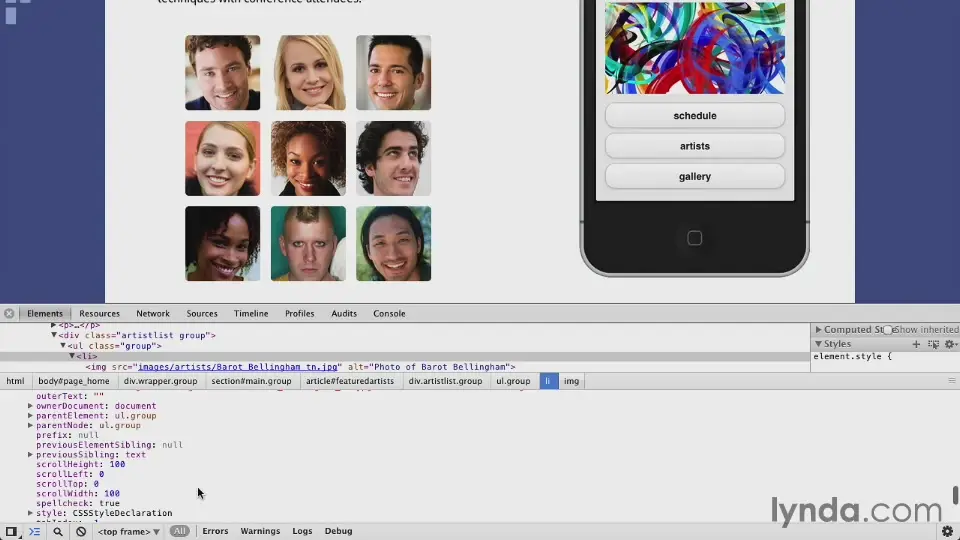Switch to the Network tab
This screenshot has width=960, height=540.
[x=153, y=313]
